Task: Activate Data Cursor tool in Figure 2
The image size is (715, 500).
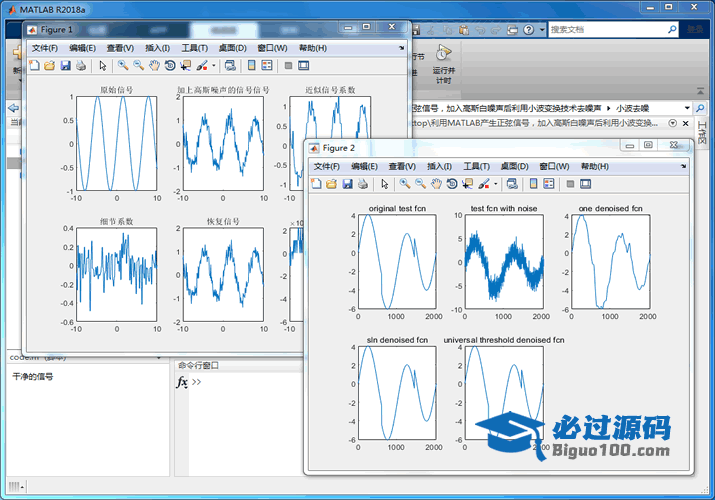Action: [x=467, y=184]
